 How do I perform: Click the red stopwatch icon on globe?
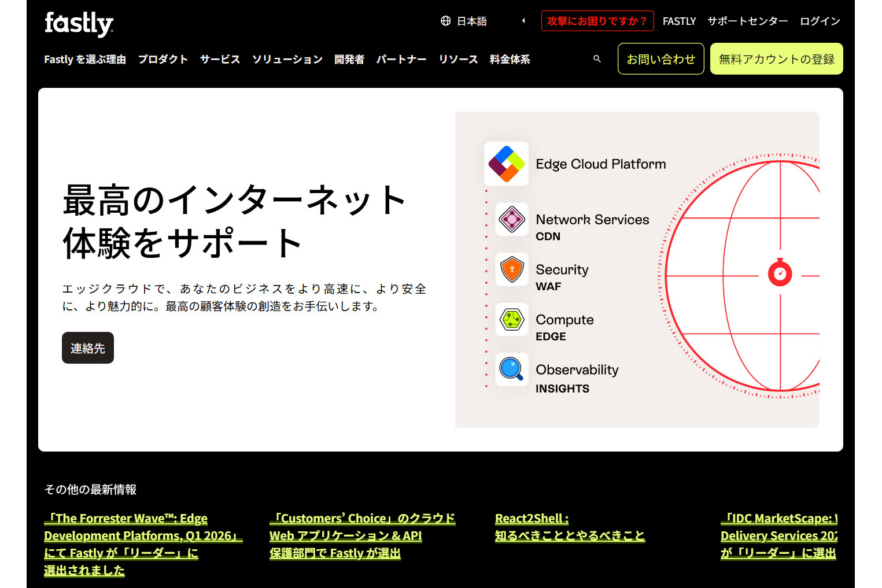780,273
